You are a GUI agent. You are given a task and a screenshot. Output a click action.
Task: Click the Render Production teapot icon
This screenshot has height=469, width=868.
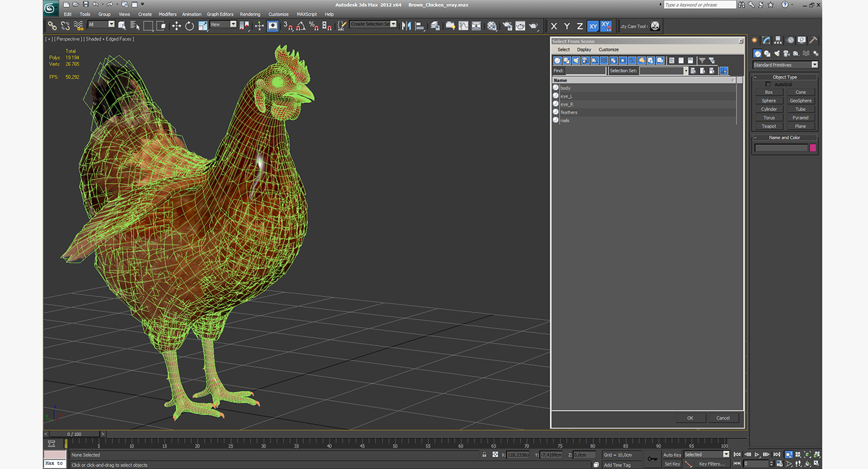click(x=534, y=26)
